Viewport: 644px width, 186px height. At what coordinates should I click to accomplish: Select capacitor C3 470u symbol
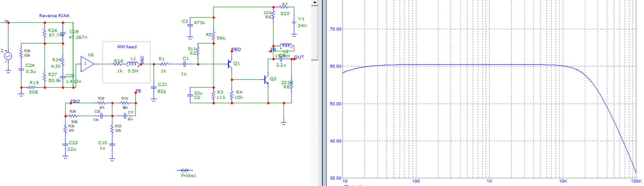tap(190, 26)
